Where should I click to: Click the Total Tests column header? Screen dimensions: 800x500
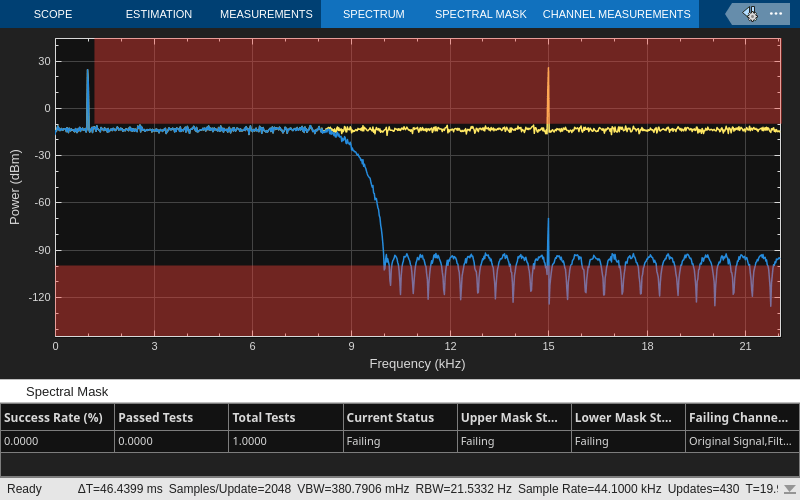coord(286,417)
